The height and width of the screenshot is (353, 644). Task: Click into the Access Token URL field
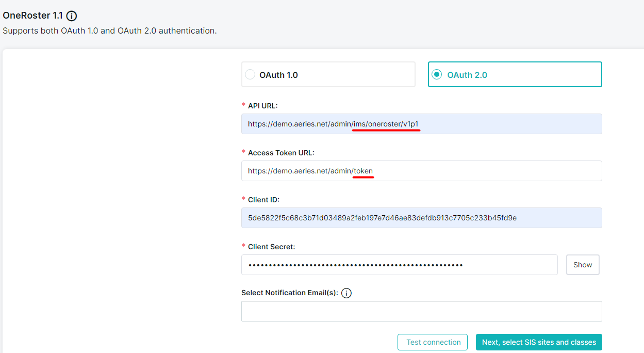[x=421, y=171]
